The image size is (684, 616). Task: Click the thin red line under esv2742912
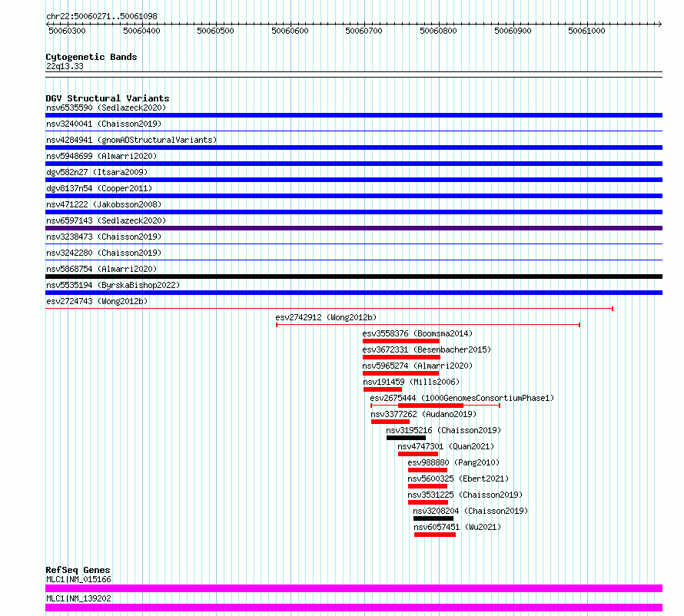[428, 325]
